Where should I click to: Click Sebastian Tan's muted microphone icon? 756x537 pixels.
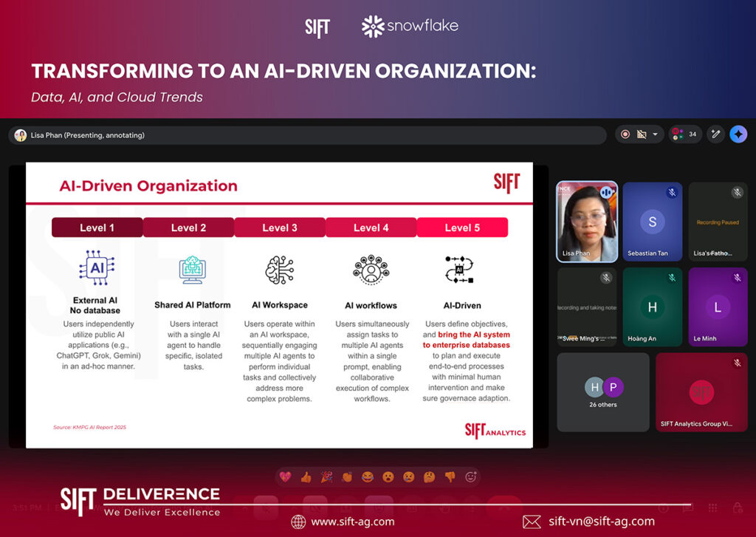pos(672,193)
